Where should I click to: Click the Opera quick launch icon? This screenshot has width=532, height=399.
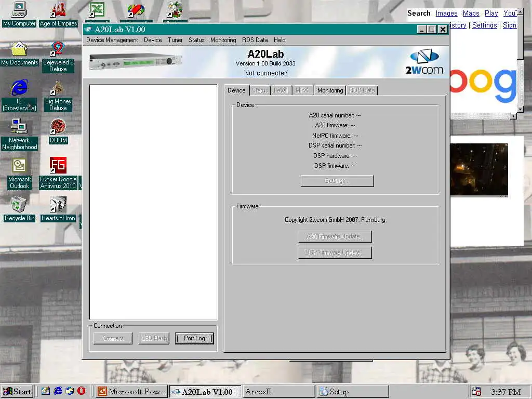82,391
